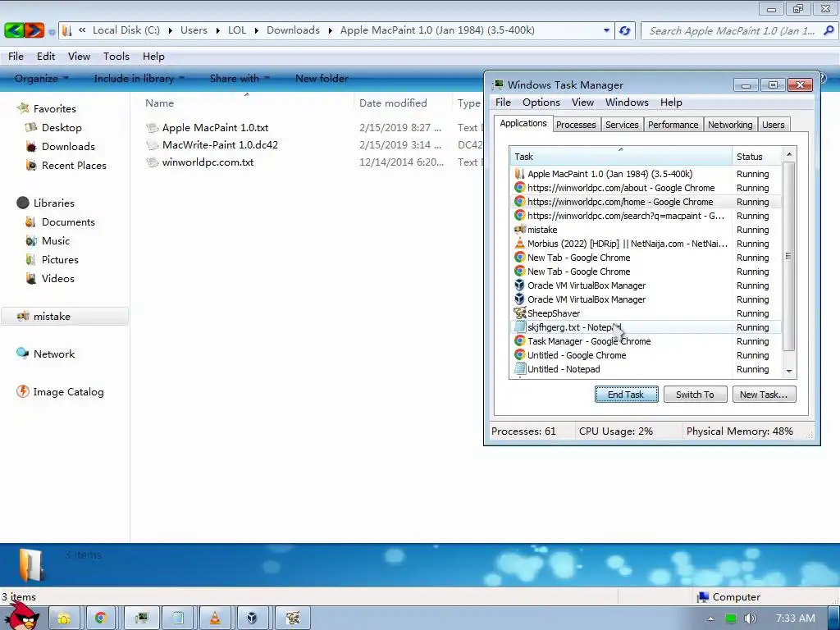The height and width of the screenshot is (630, 840).
Task: Switch to Networking tab
Action: pos(730,125)
